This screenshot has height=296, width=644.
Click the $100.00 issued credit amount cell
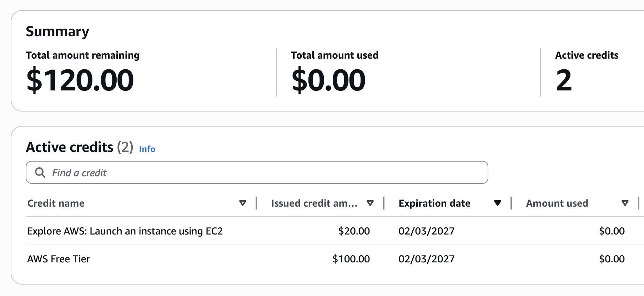[x=351, y=259]
